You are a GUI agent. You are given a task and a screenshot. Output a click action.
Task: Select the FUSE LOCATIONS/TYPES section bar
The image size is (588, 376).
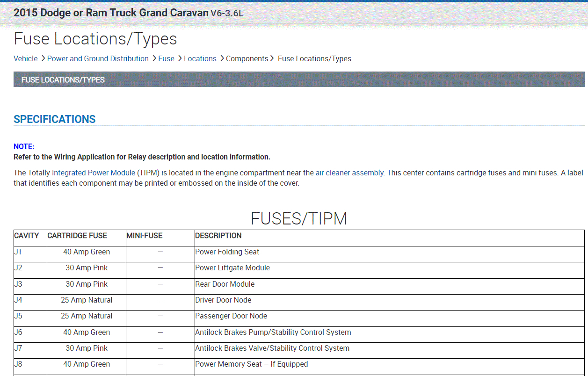299,80
